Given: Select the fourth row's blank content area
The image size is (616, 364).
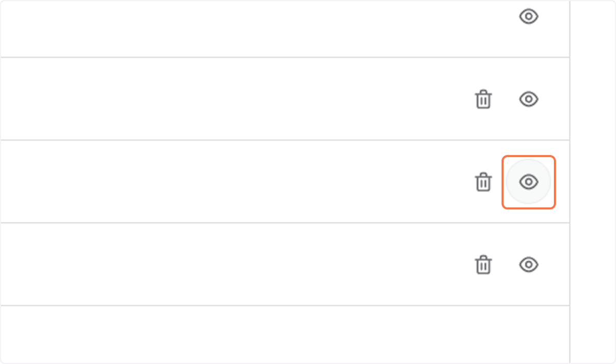Looking at the screenshot, I should point(231,264).
